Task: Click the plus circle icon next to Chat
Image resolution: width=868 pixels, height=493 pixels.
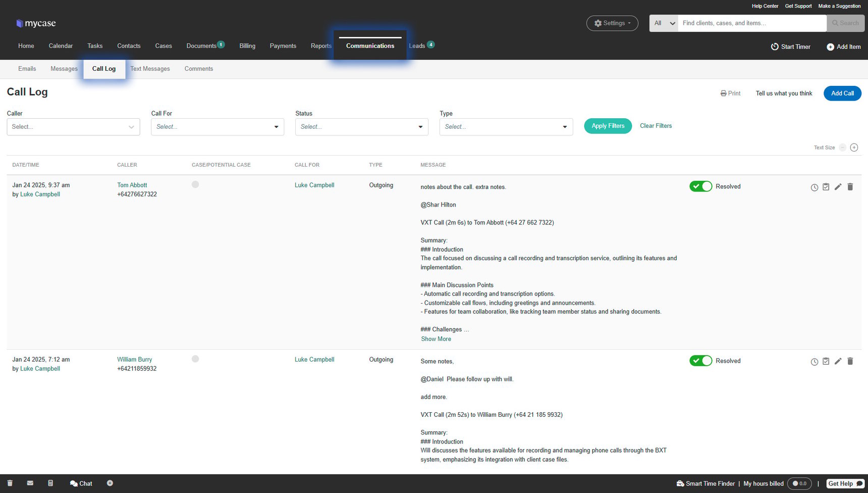Action: (110, 483)
